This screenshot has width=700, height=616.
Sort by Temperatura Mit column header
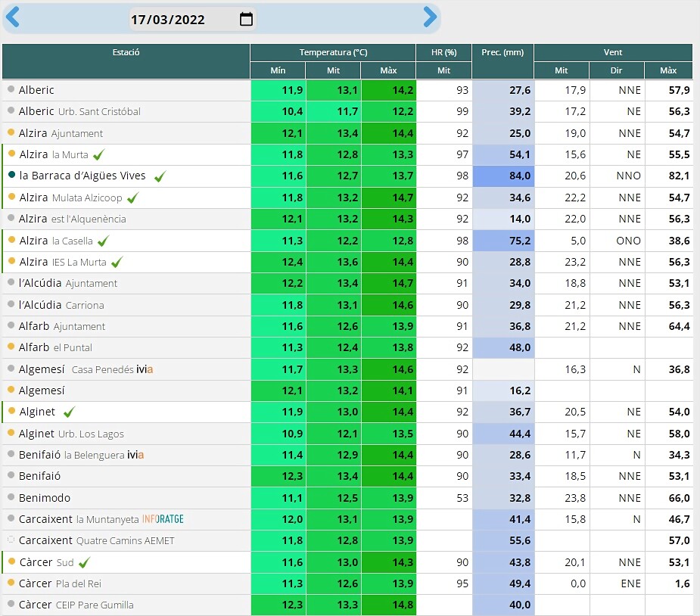click(x=333, y=70)
